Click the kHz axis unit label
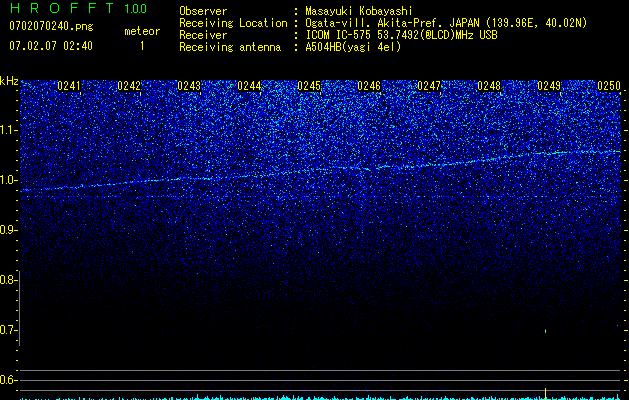 [x=9, y=81]
